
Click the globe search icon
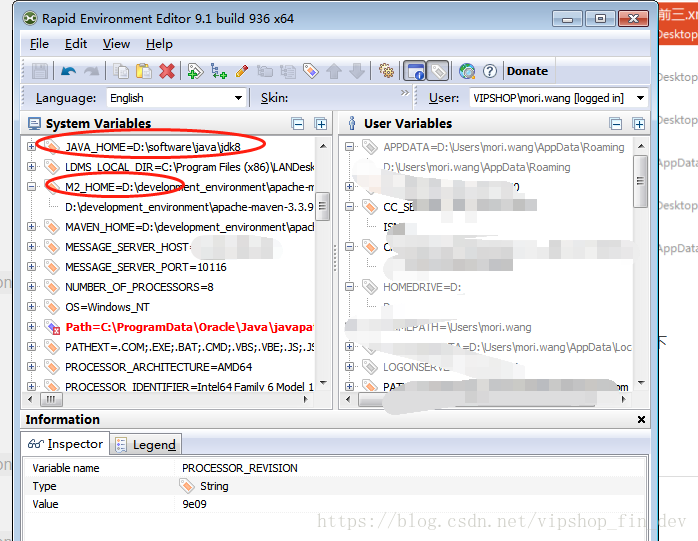click(467, 71)
